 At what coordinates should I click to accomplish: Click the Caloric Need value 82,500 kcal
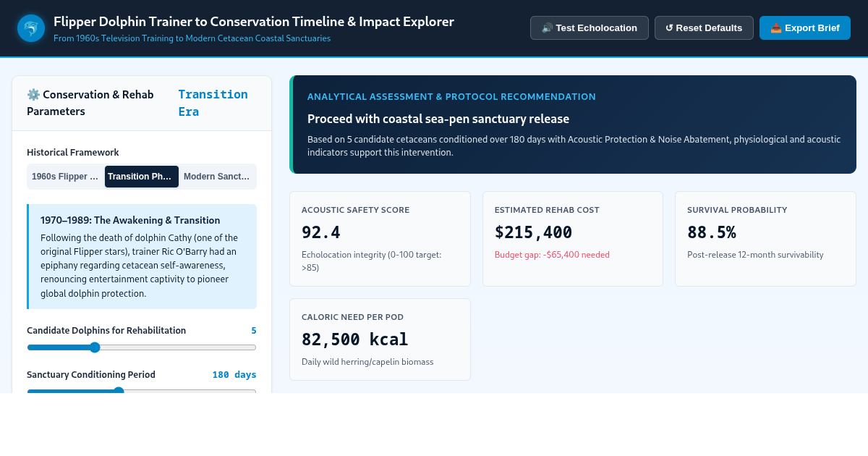[x=355, y=339]
